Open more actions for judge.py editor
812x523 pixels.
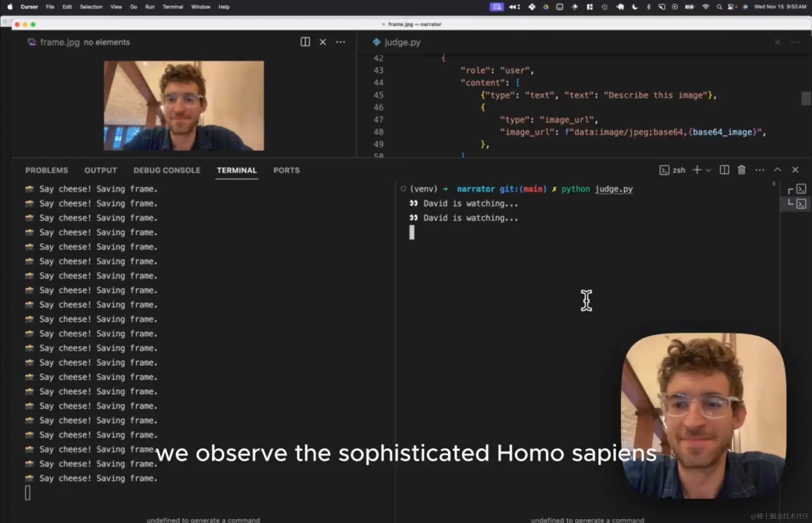pos(795,42)
